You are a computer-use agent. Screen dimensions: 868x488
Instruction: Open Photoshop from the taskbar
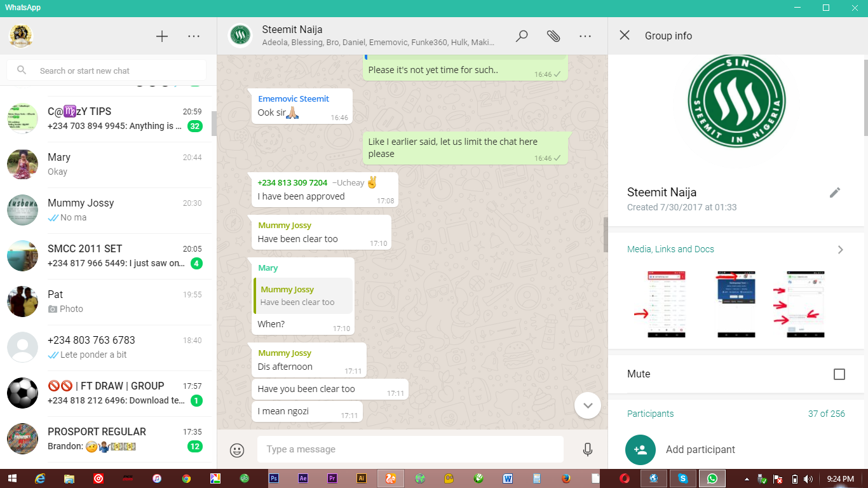[275, 478]
